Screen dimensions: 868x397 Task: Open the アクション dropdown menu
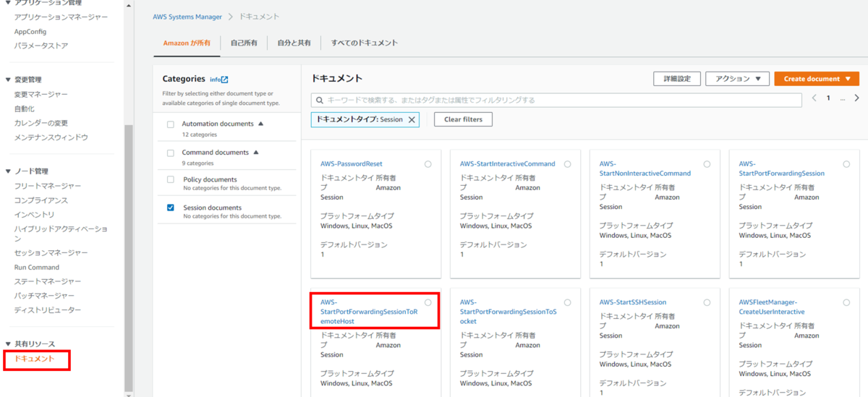pos(737,79)
